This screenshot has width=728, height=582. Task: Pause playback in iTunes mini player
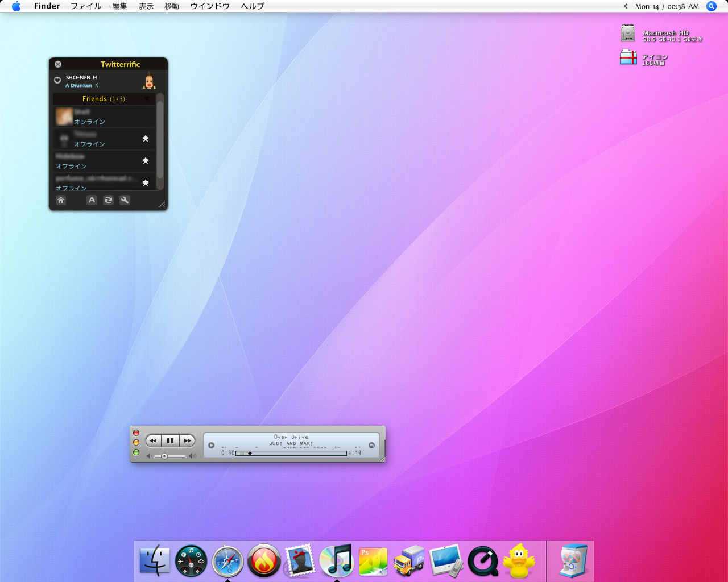(170, 440)
